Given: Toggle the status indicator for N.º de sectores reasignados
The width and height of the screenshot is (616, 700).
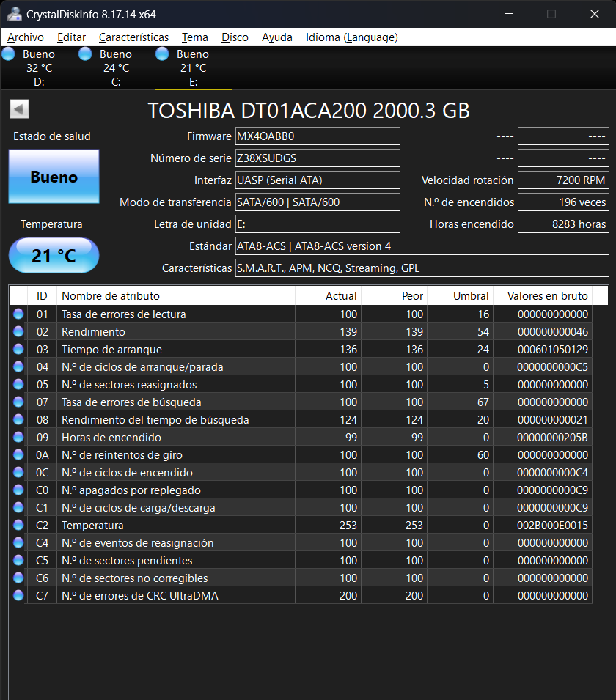Looking at the screenshot, I should 17,384.
